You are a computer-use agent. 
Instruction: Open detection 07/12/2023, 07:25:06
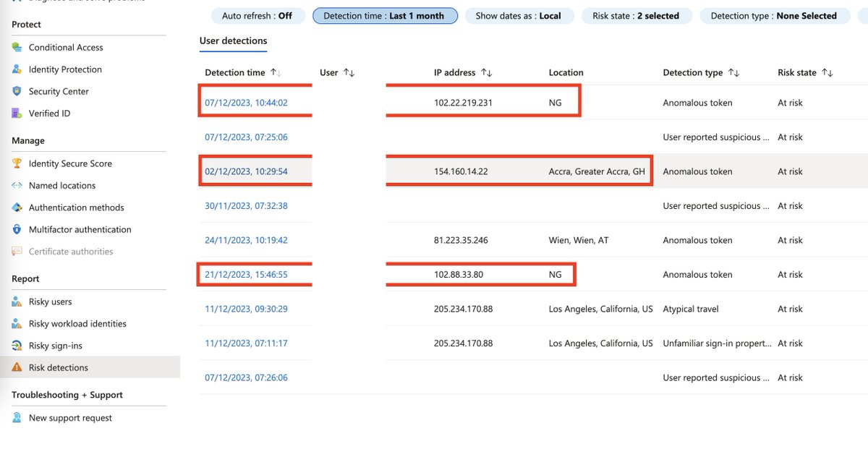[x=246, y=137]
